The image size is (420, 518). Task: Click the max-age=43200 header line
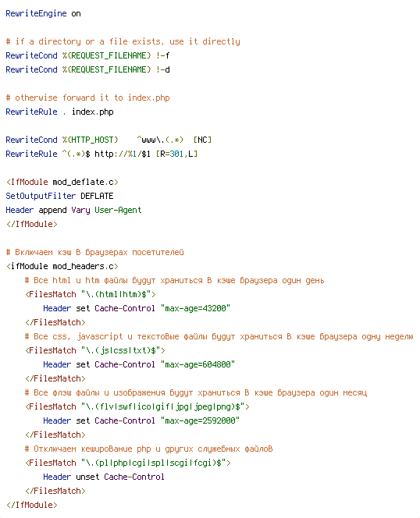click(x=137, y=308)
